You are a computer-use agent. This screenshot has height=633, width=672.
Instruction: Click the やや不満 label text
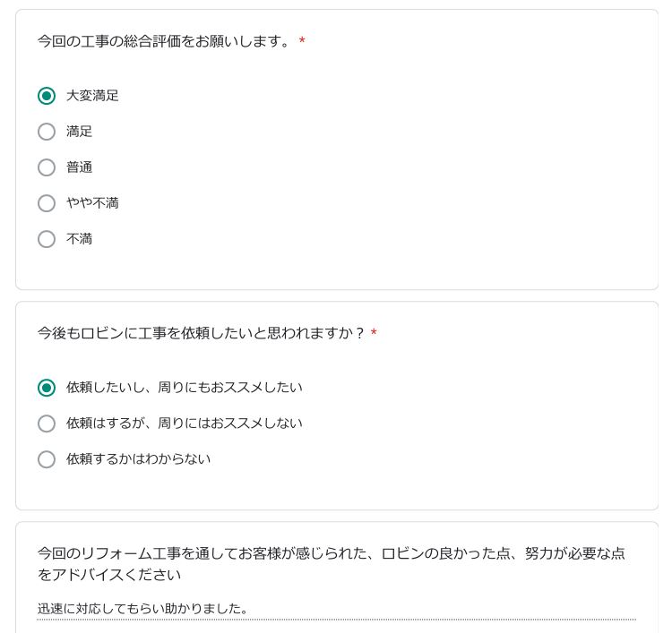point(92,203)
